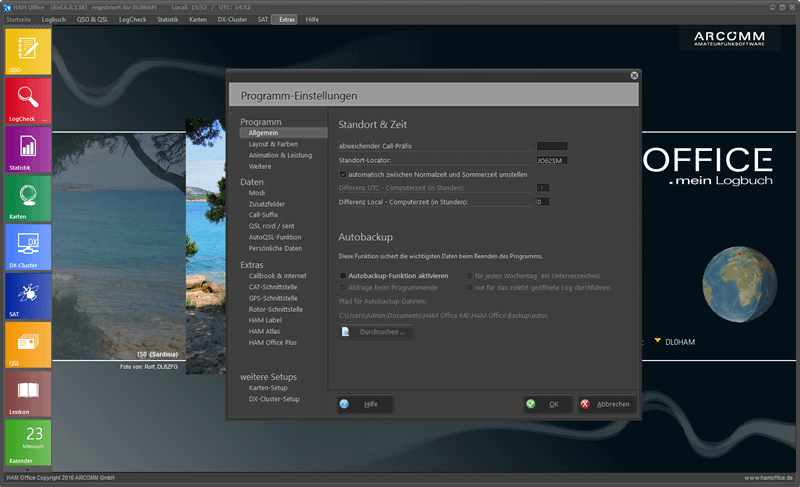Select Callbook & Internet entry
Image resolution: width=800 pixels, height=487 pixels.
(278, 276)
